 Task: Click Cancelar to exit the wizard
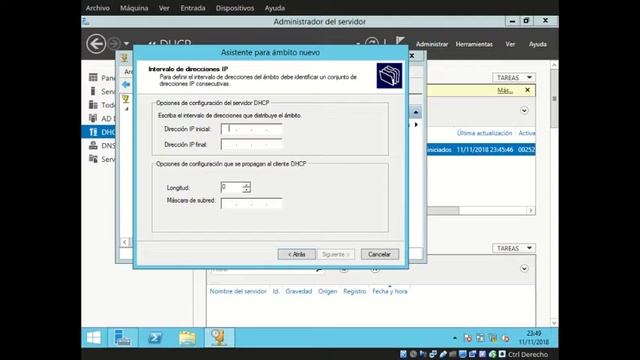[x=380, y=254]
